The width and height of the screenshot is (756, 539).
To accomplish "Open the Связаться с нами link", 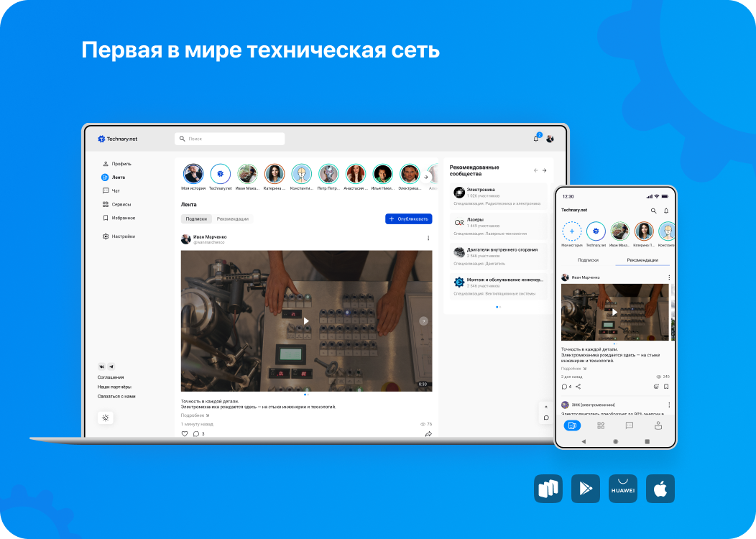I will tap(116, 396).
